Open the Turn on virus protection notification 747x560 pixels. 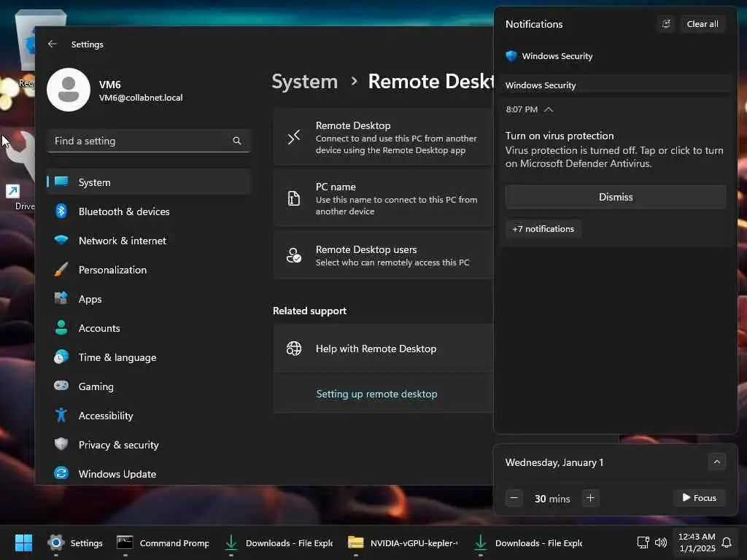[614, 149]
